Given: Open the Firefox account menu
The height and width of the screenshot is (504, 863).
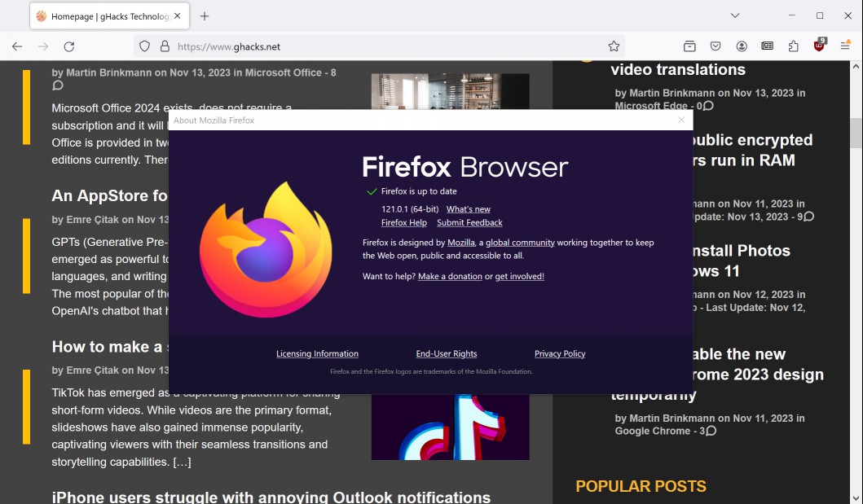Looking at the screenshot, I should tap(742, 46).
